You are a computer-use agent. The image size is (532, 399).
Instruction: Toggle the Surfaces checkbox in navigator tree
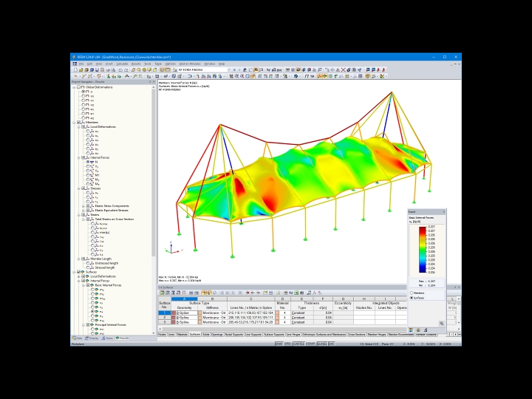78,272
